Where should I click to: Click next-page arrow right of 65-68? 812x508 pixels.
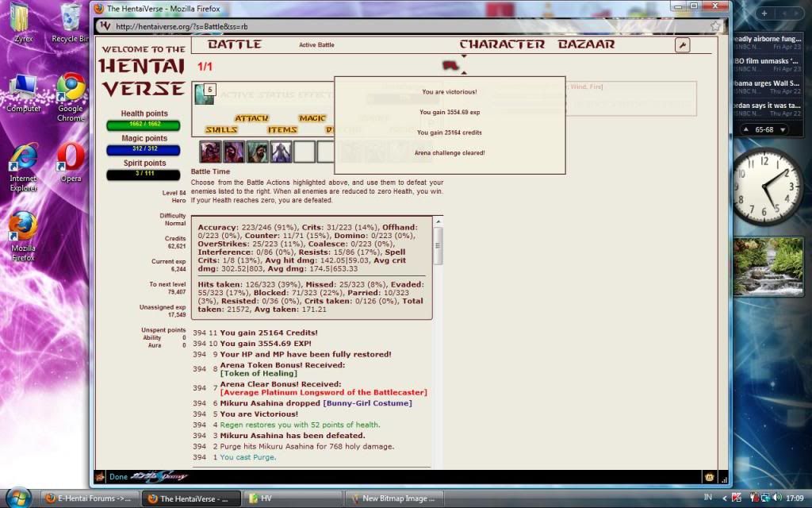tap(783, 129)
